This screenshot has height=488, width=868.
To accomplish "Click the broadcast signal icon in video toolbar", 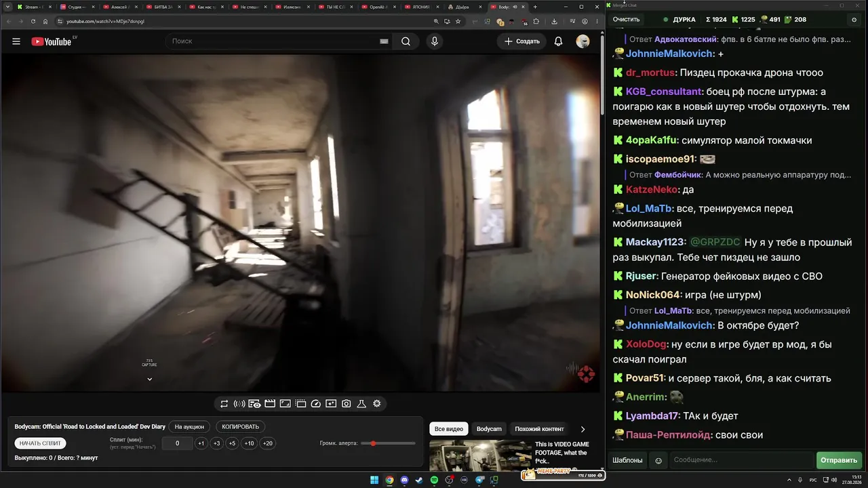I will tap(239, 404).
